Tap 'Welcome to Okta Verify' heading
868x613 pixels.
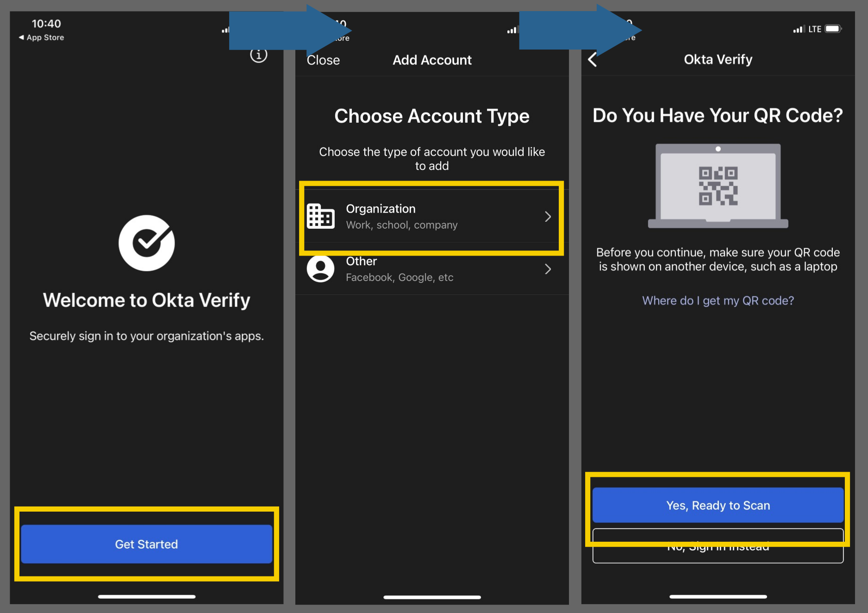[147, 300]
